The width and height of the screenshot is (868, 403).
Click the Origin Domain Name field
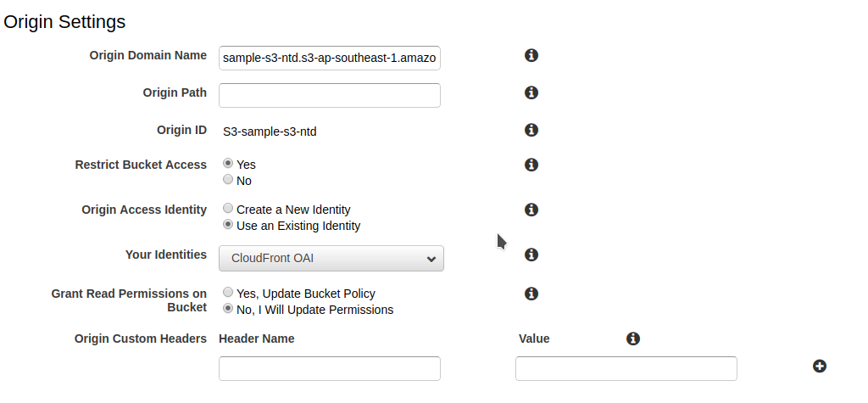point(329,58)
